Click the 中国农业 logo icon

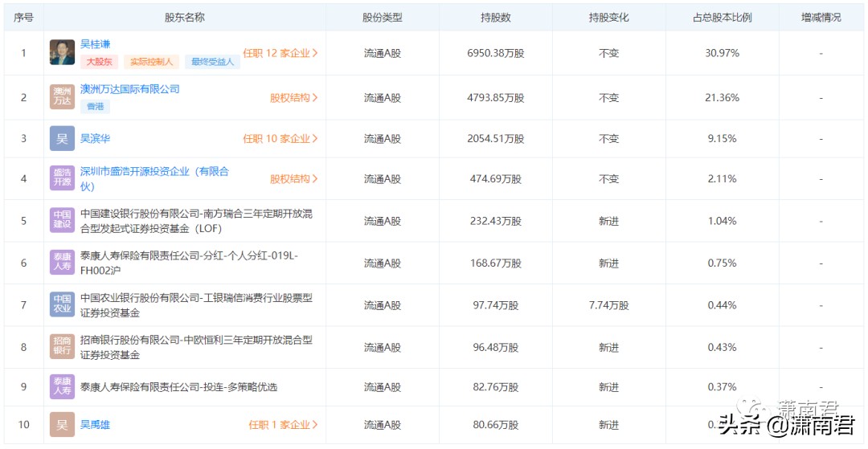point(62,304)
